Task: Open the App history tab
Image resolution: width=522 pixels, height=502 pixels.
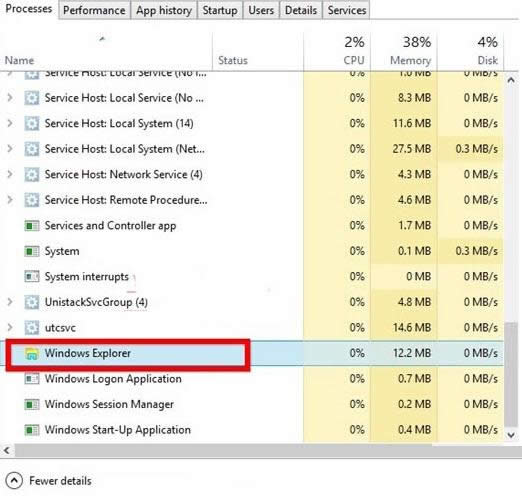Action: 164,10
